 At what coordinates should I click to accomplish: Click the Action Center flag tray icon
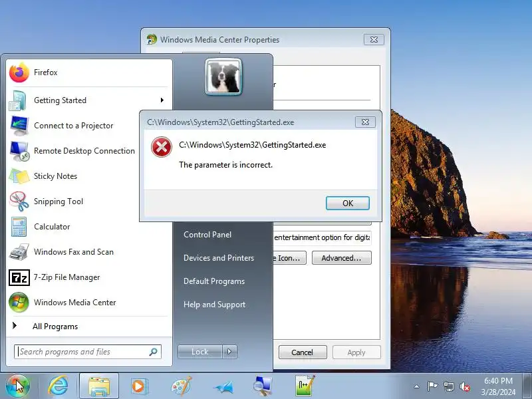(x=432, y=386)
